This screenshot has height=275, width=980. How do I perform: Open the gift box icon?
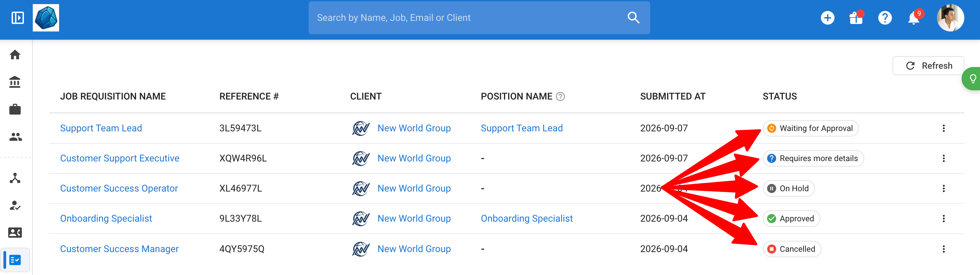point(856,17)
